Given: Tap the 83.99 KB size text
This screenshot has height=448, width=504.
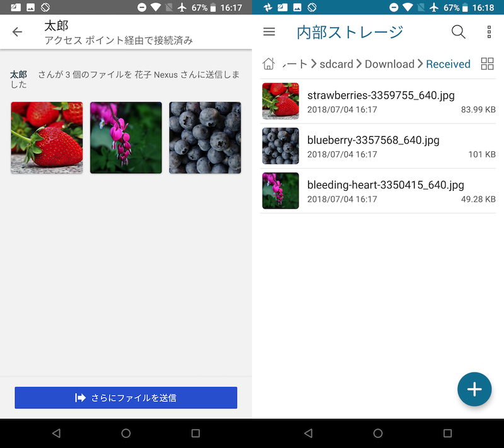Looking at the screenshot, I should (478, 110).
